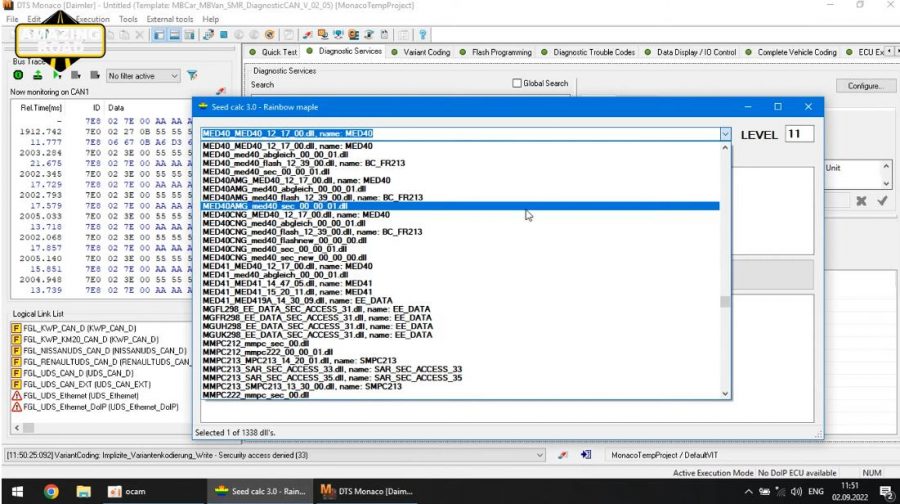Click the bus trace filter funnel icon
Viewport: 900px width, 504px height.
193,76
